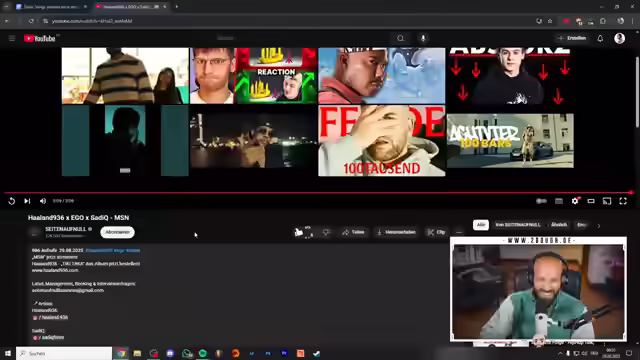Switch to theater mode view
Viewport: 640px width, 360px height.
pyautogui.click(x=591, y=201)
